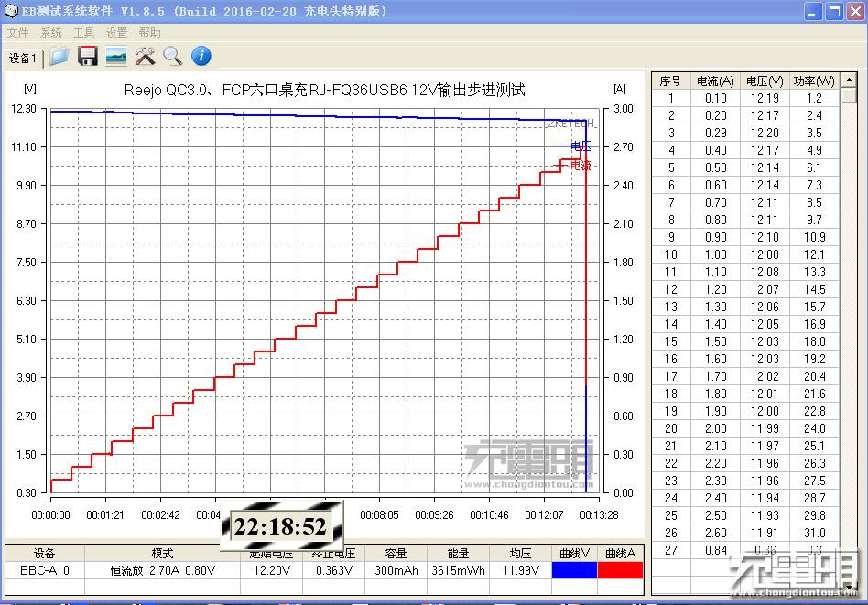Click the 容量 column header
The image size is (868, 605).
396,553
